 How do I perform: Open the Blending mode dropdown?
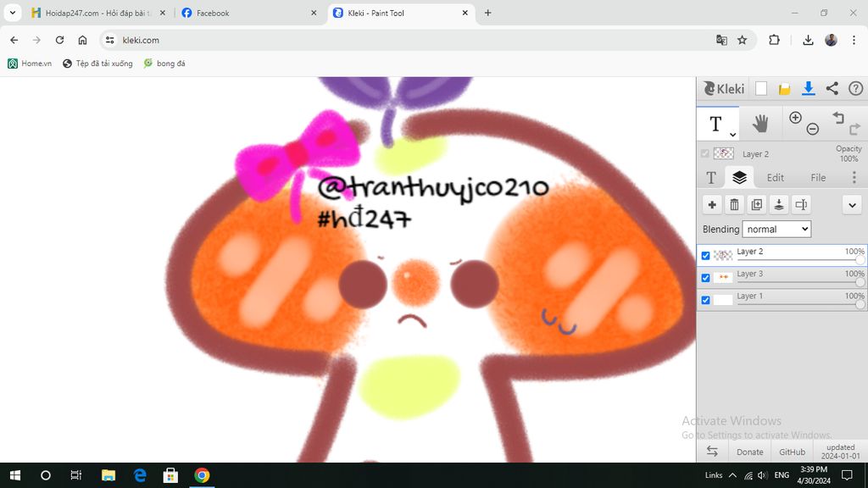point(776,229)
